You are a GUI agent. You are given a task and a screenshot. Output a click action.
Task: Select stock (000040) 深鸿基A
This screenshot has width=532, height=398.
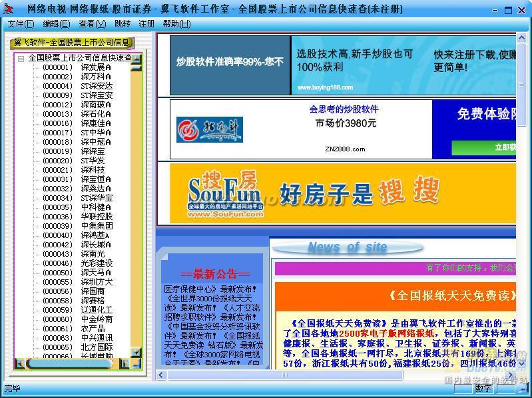(77, 235)
